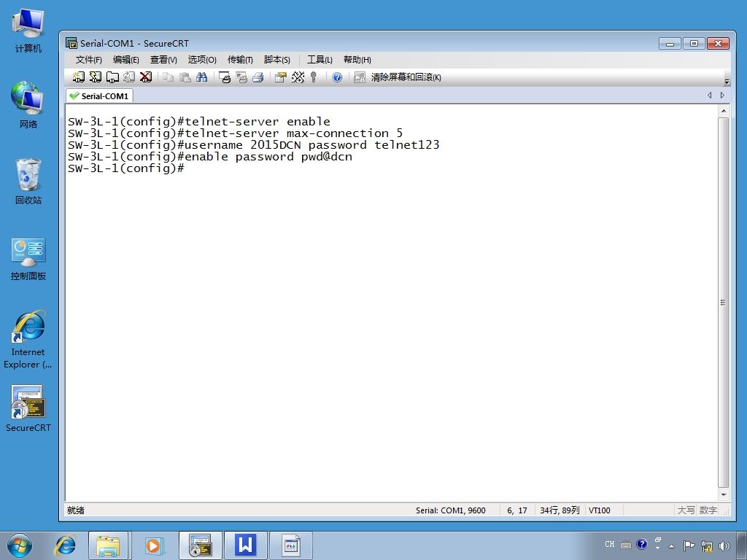Click the Connect in Tab icon

click(112, 77)
